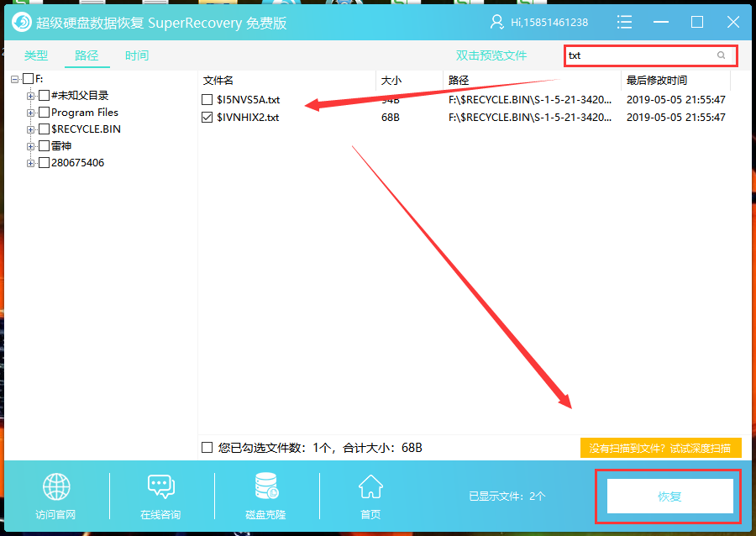Image resolution: width=756 pixels, height=536 pixels.
Task: Switch to the 时间 tab
Action: pos(137,55)
